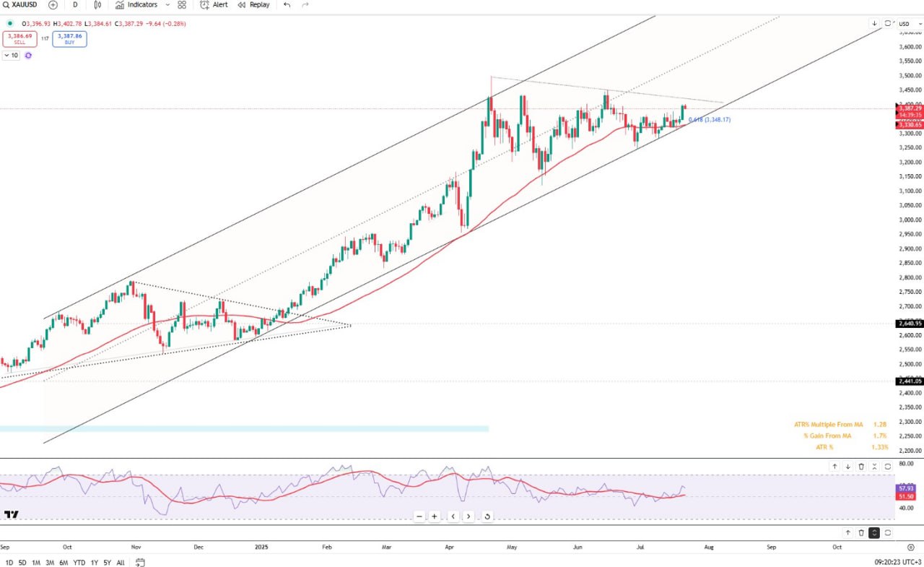Select the 3M date range
The image size is (924, 567).
[x=50, y=563]
